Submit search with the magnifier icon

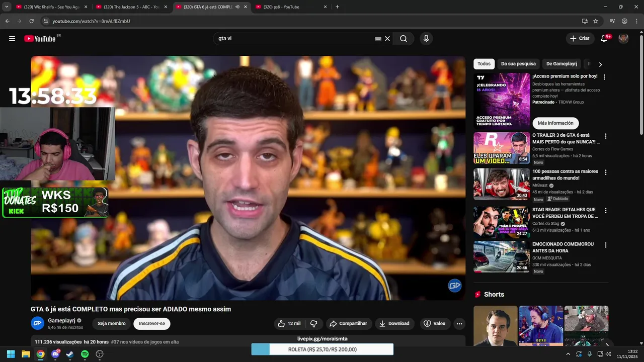coord(404,39)
